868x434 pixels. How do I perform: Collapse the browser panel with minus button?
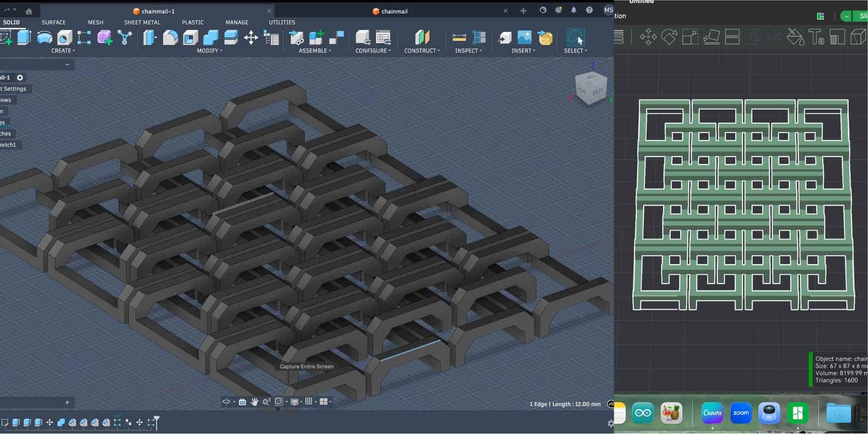click(x=67, y=65)
